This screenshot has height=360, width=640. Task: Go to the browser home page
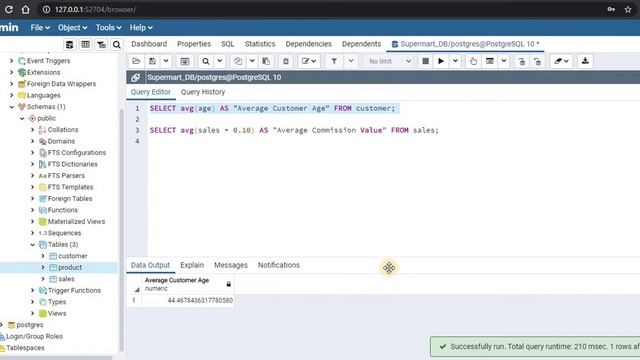(x=26, y=9)
